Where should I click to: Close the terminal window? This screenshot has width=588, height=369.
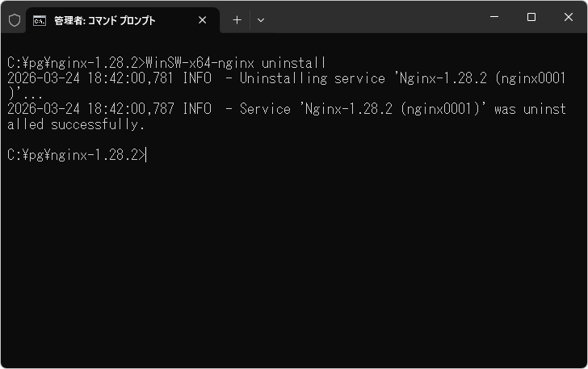click(568, 18)
